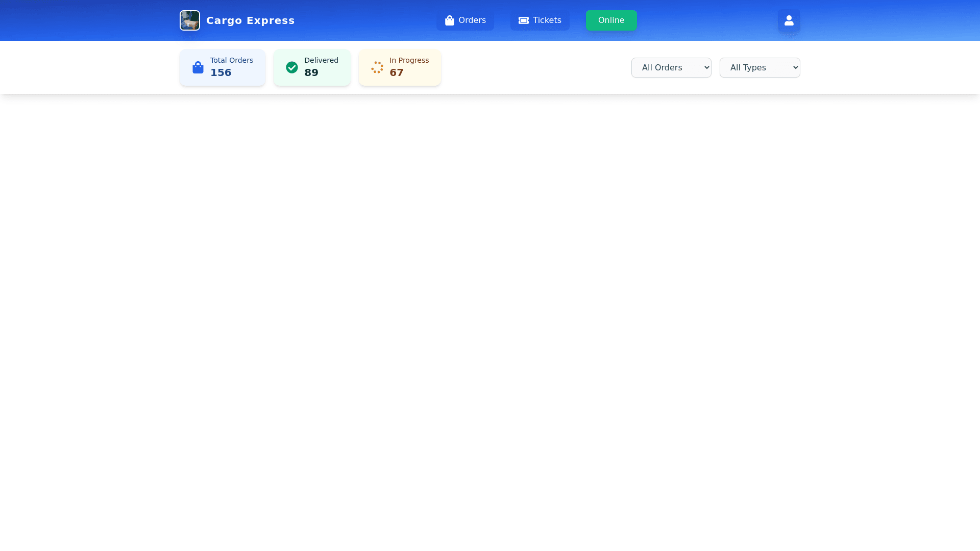Select the In Progress label text
980x551 pixels.
pyautogui.click(x=409, y=60)
